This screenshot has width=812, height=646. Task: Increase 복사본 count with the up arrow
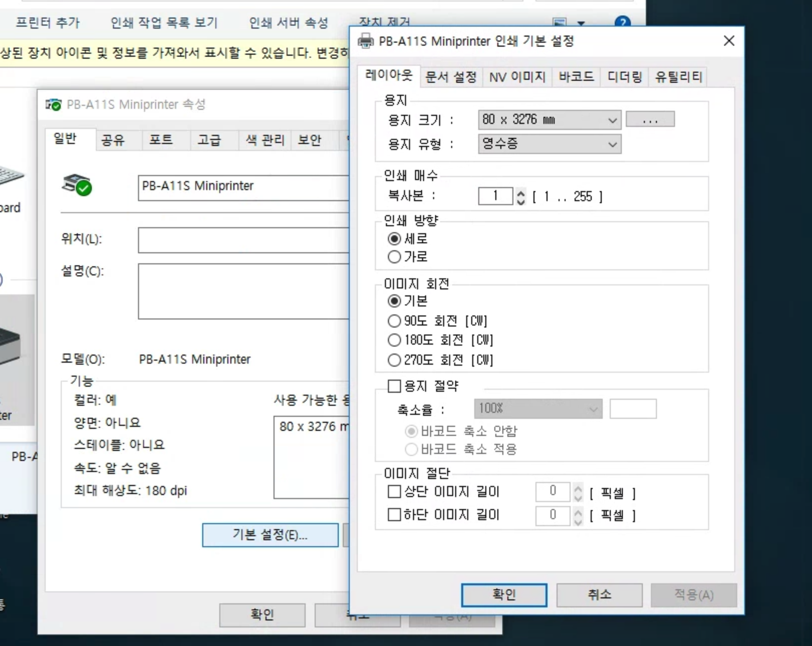pyautogui.click(x=521, y=192)
